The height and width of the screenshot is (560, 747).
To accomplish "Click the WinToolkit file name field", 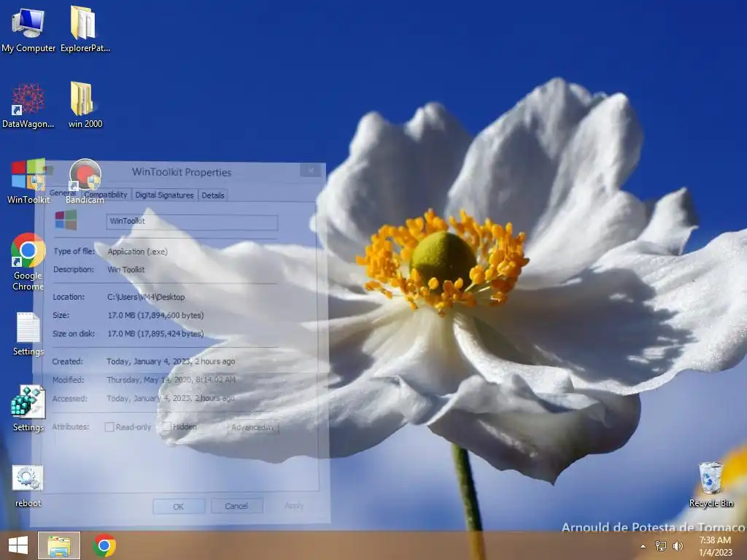I will click(x=192, y=222).
